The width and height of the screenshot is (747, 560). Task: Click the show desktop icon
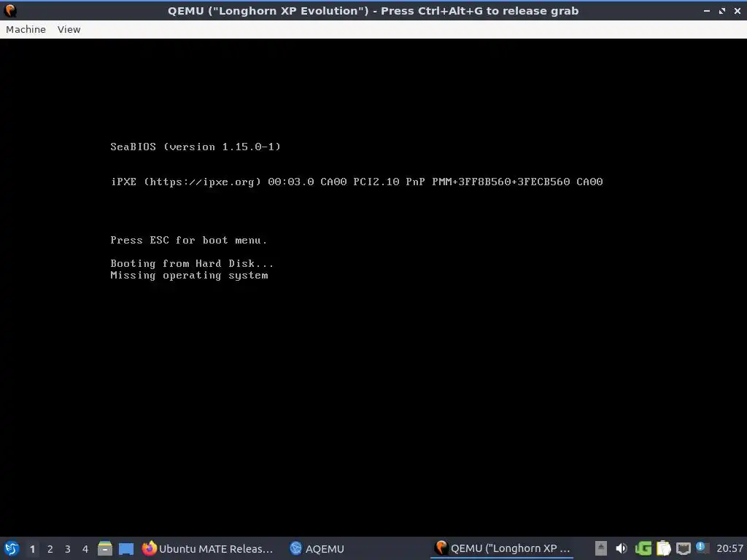tap(126, 548)
